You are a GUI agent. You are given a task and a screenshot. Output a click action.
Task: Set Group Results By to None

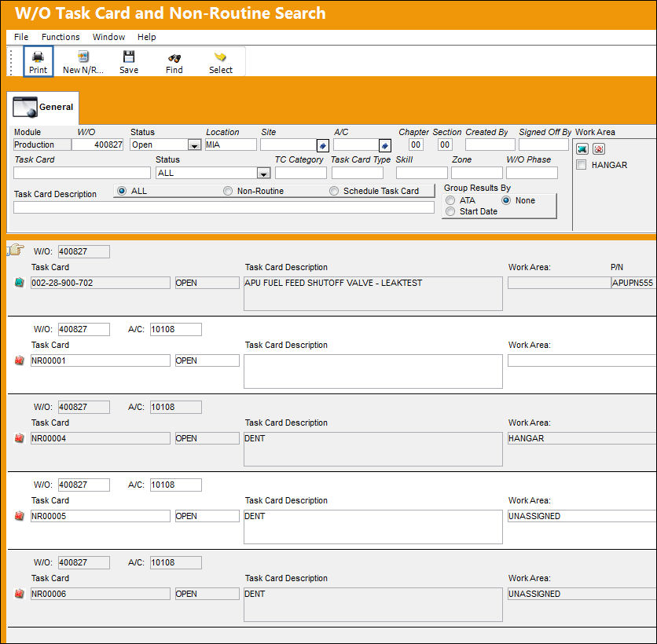pos(506,200)
